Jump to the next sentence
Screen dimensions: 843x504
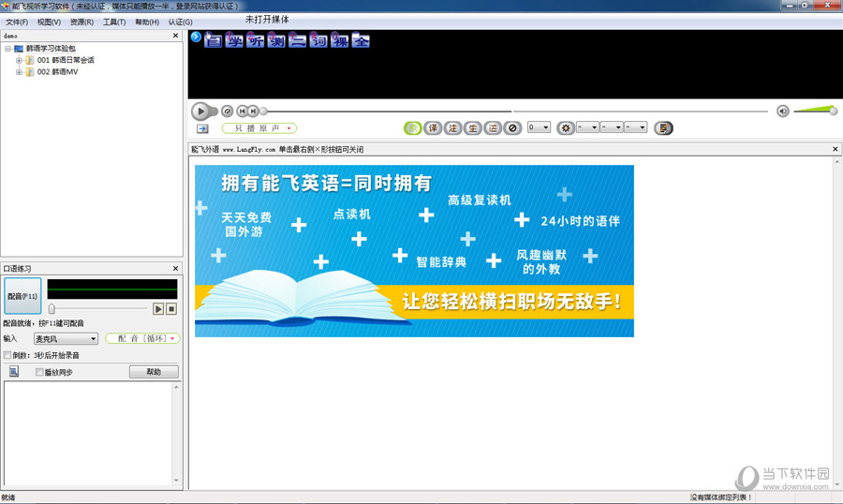[253, 111]
